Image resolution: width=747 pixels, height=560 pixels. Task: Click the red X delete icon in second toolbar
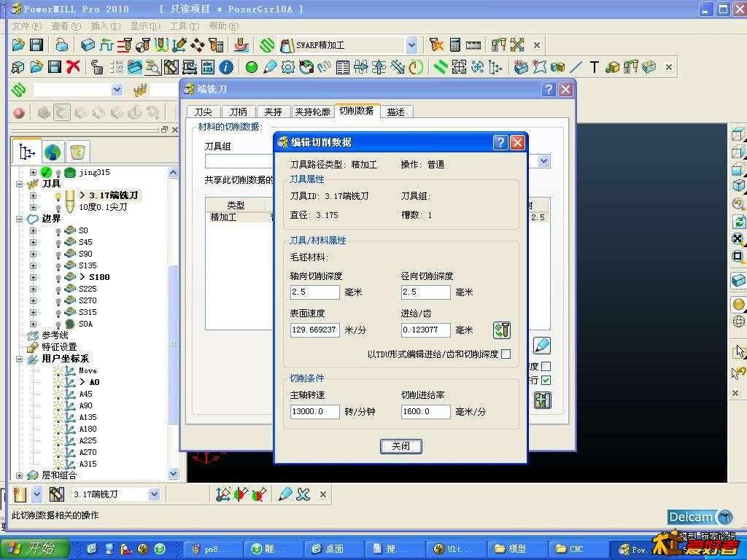pyautogui.click(x=73, y=67)
